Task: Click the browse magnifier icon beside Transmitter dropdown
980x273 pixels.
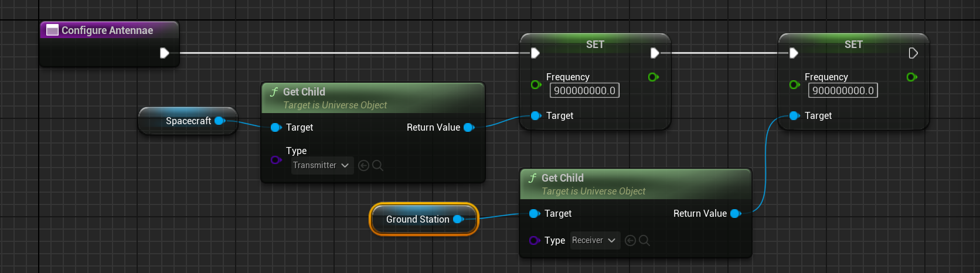Action: point(378,166)
